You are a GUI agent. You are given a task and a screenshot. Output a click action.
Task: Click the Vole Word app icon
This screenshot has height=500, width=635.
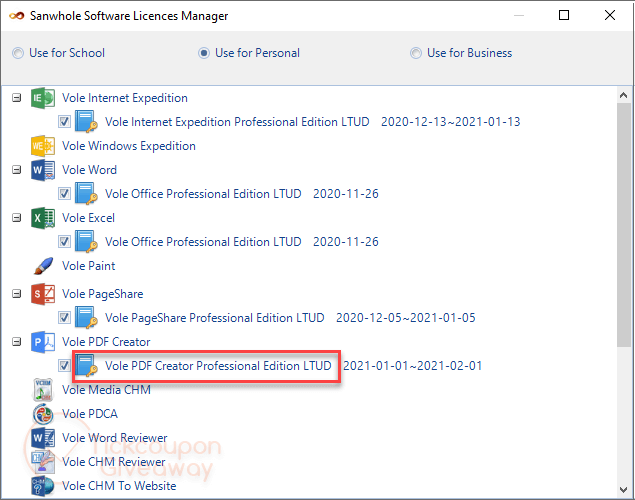tap(43, 170)
